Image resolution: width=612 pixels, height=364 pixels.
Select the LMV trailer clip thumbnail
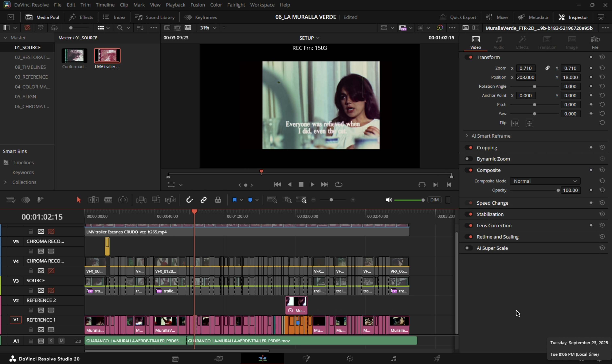pos(107,56)
